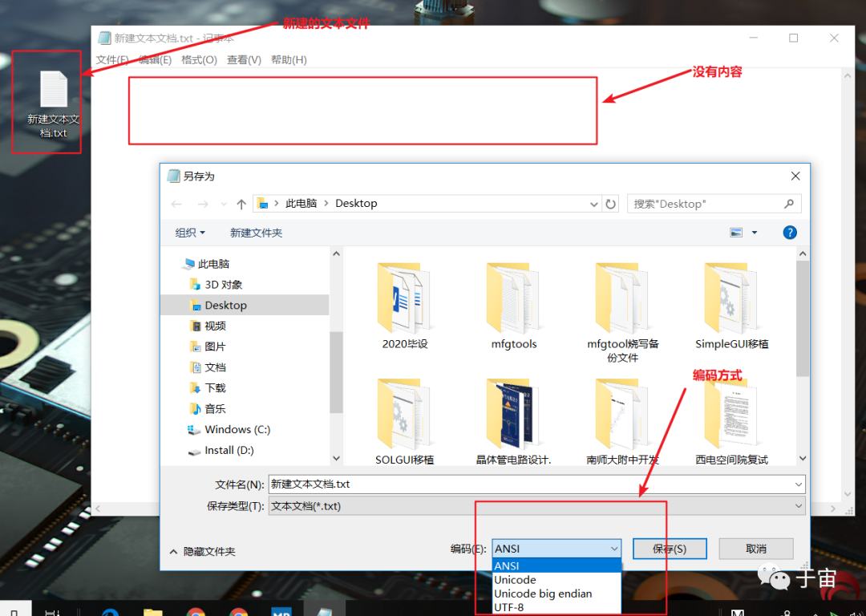Refresh the Desktop folder view

tap(610, 204)
